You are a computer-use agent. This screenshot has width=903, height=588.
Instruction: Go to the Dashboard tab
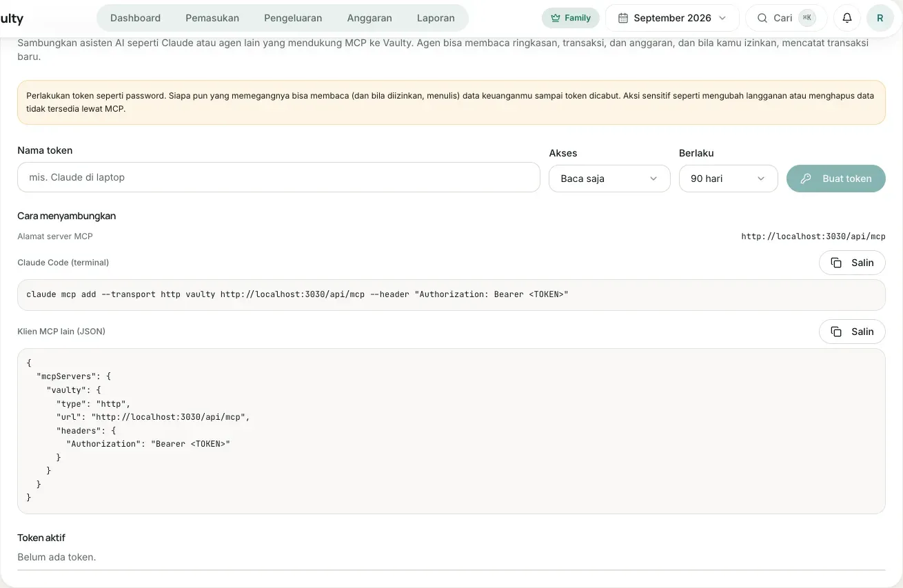tap(135, 18)
